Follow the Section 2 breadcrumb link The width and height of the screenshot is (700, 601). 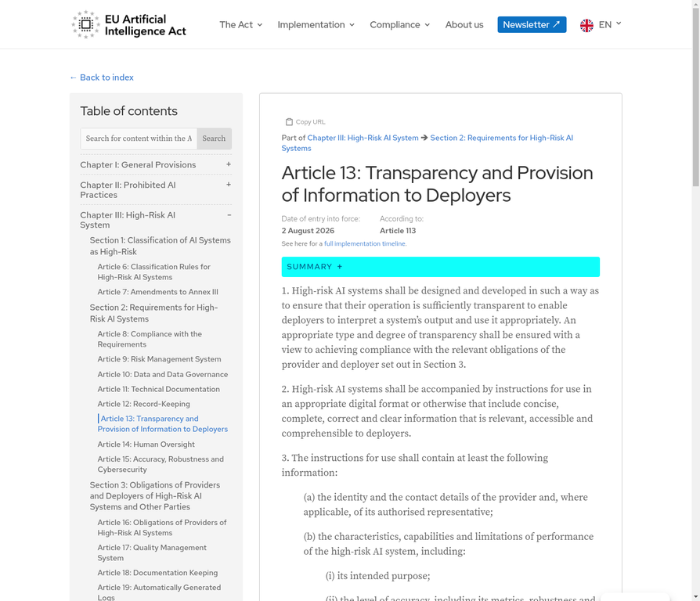point(501,138)
